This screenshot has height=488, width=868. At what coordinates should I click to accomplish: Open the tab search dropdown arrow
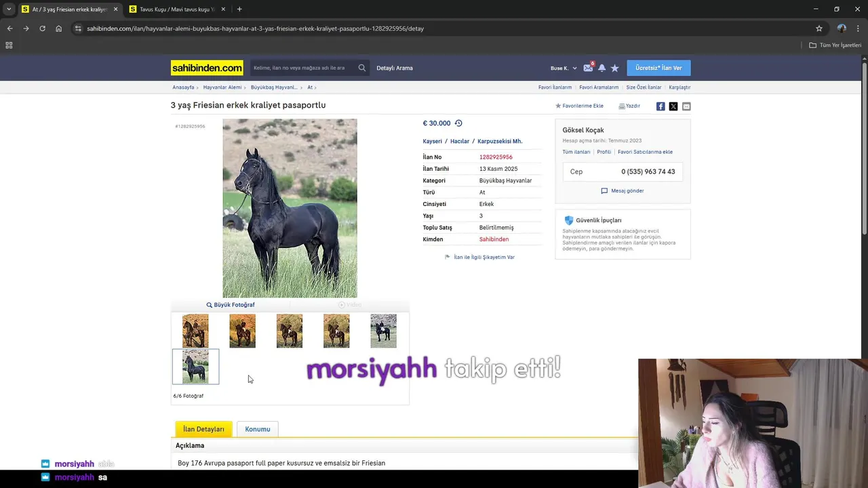coord(9,9)
